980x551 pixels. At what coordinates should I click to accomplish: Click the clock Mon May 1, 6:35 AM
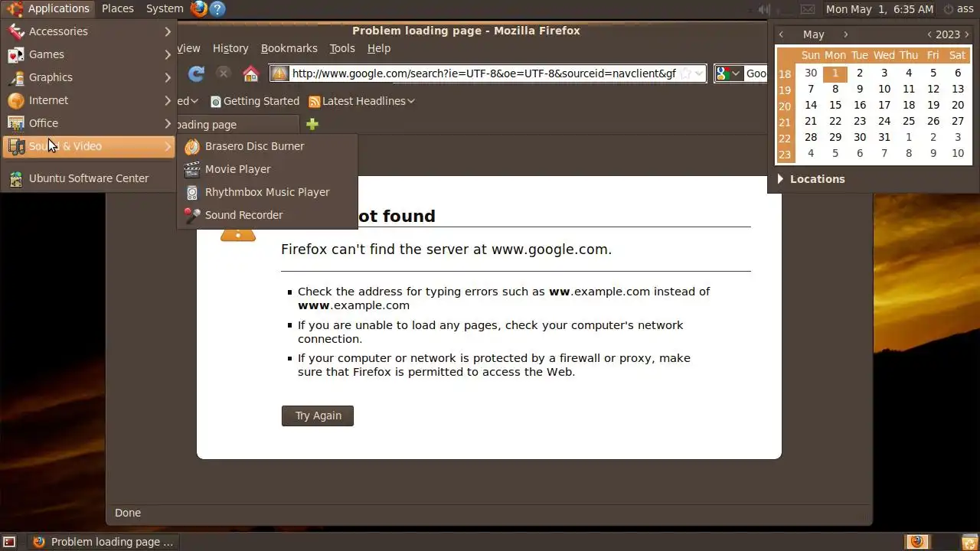pyautogui.click(x=880, y=9)
